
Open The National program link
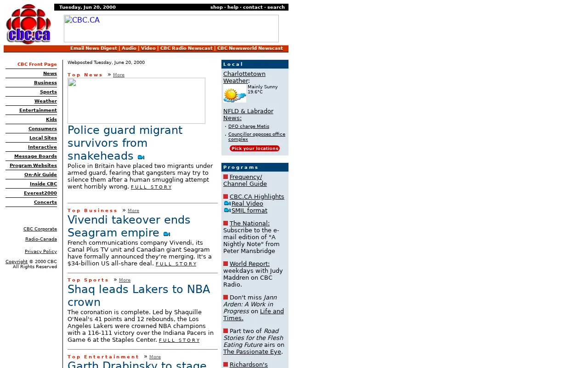click(249, 224)
